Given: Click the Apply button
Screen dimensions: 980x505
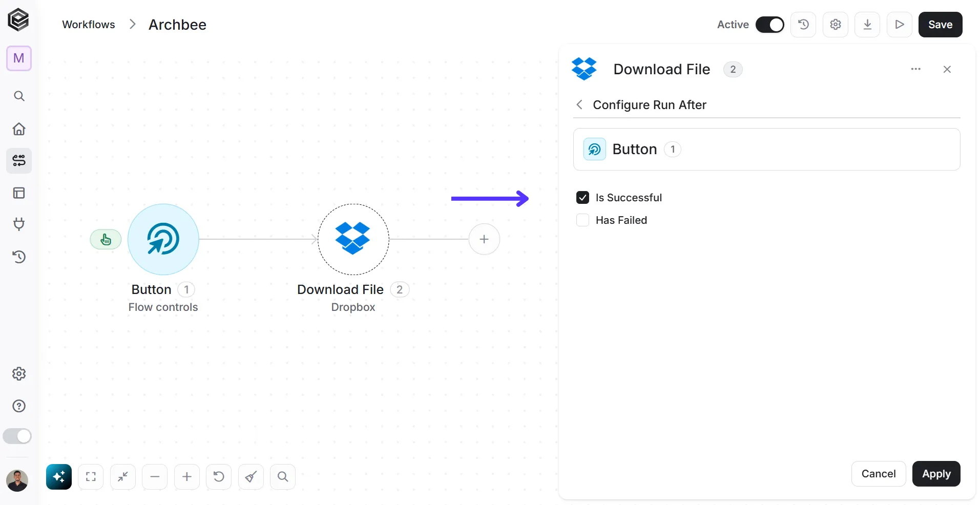Looking at the screenshot, I should pos(936,474).
